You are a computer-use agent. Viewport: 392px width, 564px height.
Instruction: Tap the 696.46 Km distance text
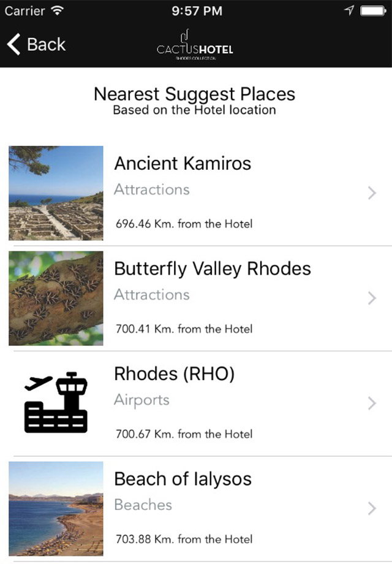click(184, 224)
